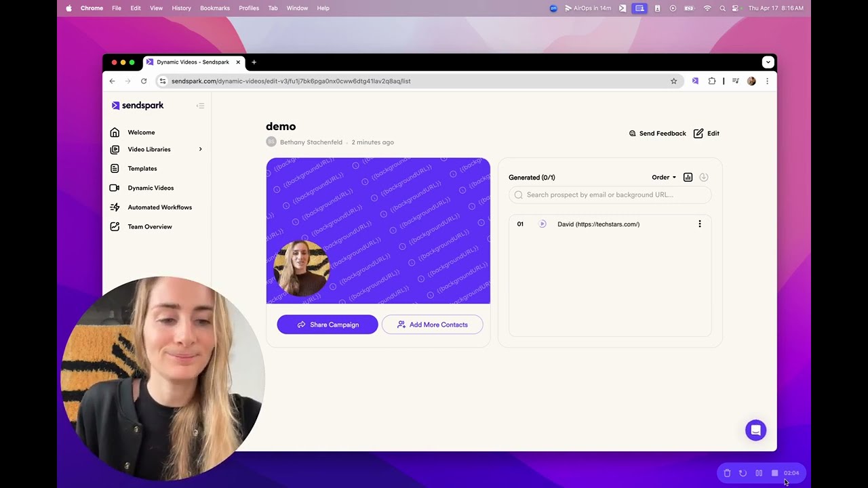
Task: Select the Dynamic Videos - Sendspark tab
Action: point(192,62)
